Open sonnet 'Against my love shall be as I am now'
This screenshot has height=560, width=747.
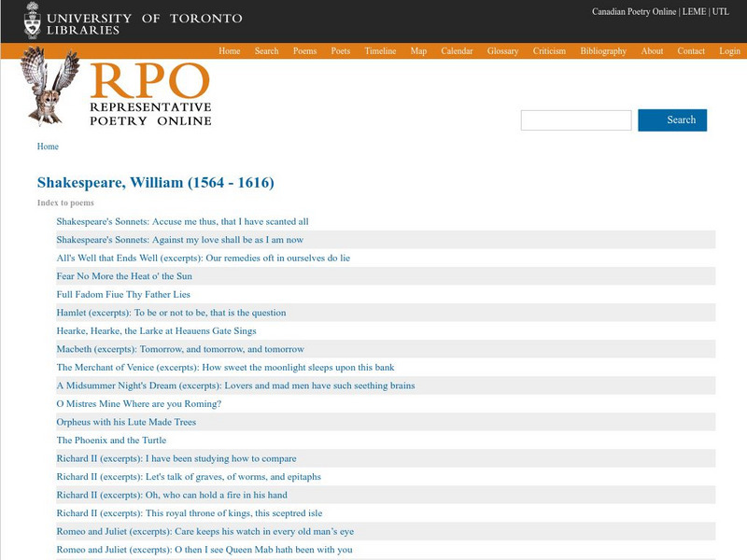pos(179,240)
